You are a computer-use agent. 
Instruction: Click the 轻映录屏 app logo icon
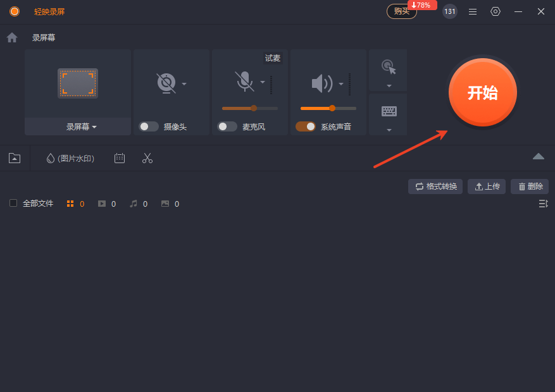point(15,11)
